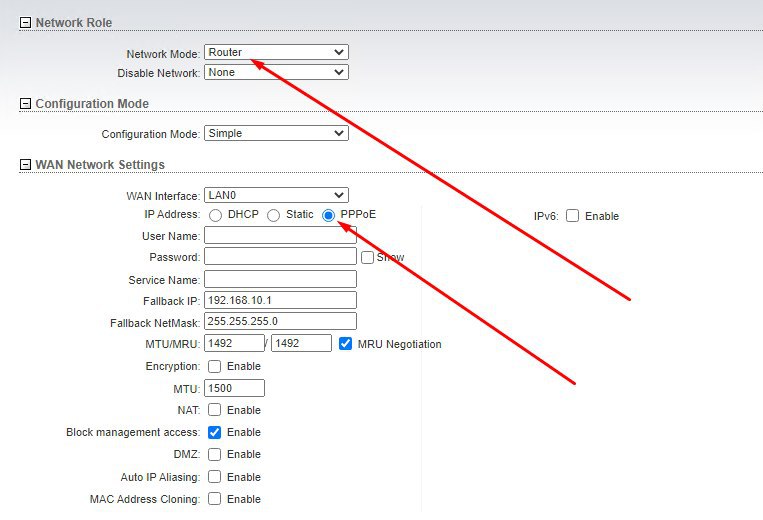Click the Configuration Mode heading text
The width and height of the screenshot is (763, 520).
tap(92, 104)
